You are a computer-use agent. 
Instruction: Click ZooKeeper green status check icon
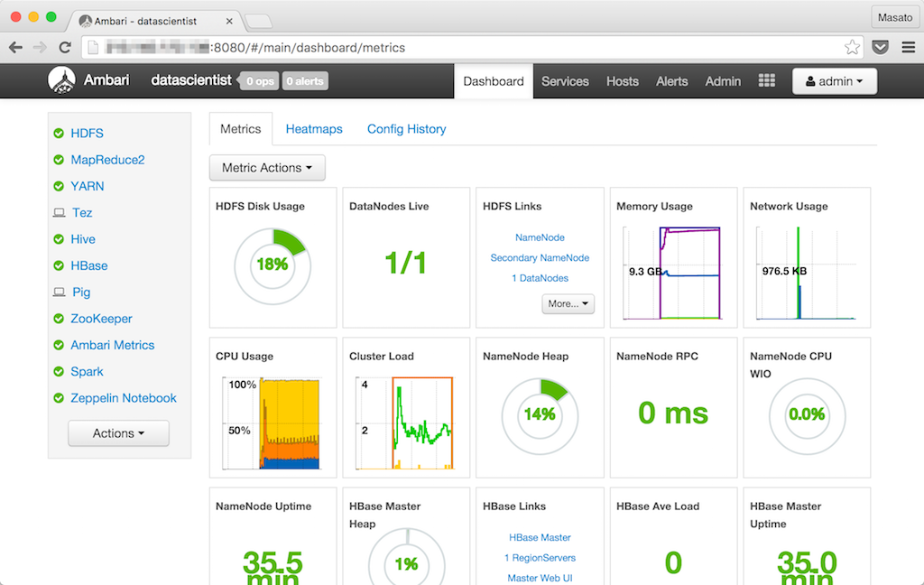pos(59,319)
